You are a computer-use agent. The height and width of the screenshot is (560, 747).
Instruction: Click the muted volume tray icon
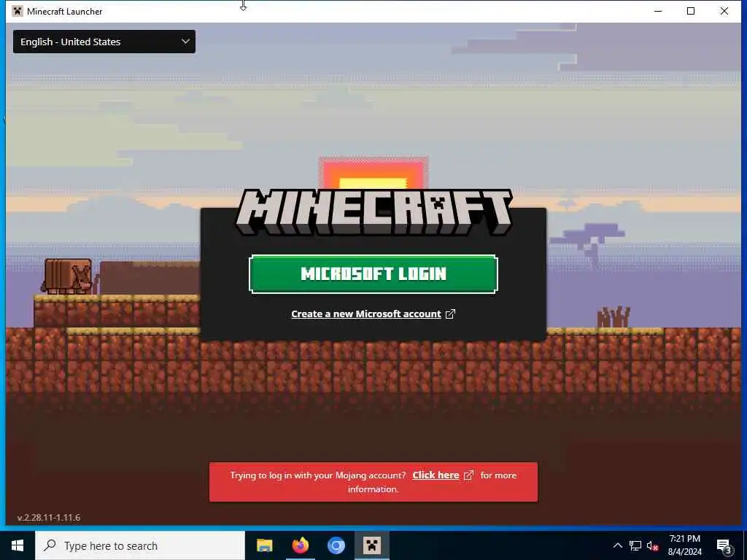[x=652, y=546]
